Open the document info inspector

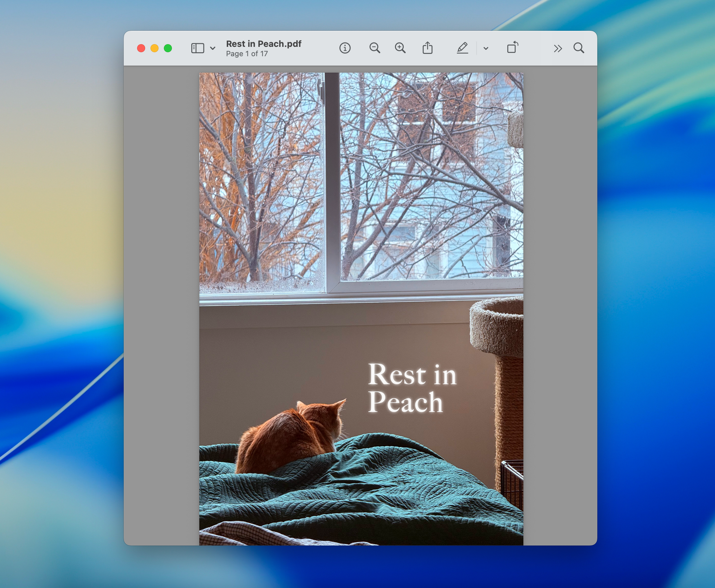tap(345, 48)
